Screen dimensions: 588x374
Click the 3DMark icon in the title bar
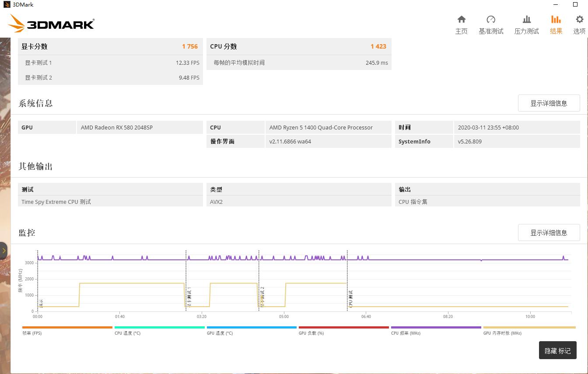tap(6, 4)
